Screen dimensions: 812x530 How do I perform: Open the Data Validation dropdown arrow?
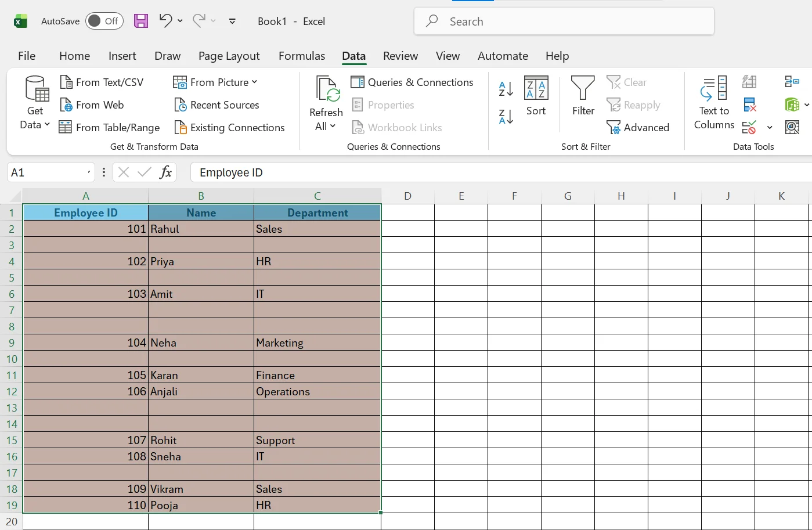click(770, 128)
